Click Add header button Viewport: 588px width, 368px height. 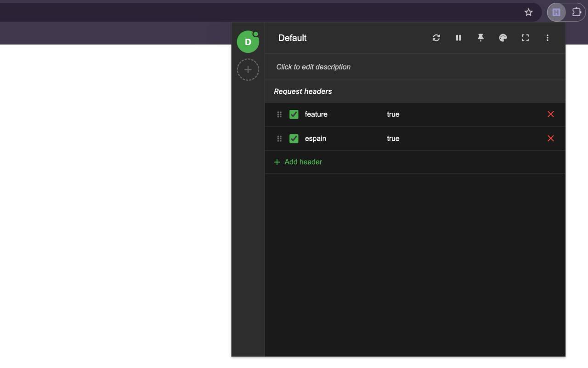pos(298,162)
